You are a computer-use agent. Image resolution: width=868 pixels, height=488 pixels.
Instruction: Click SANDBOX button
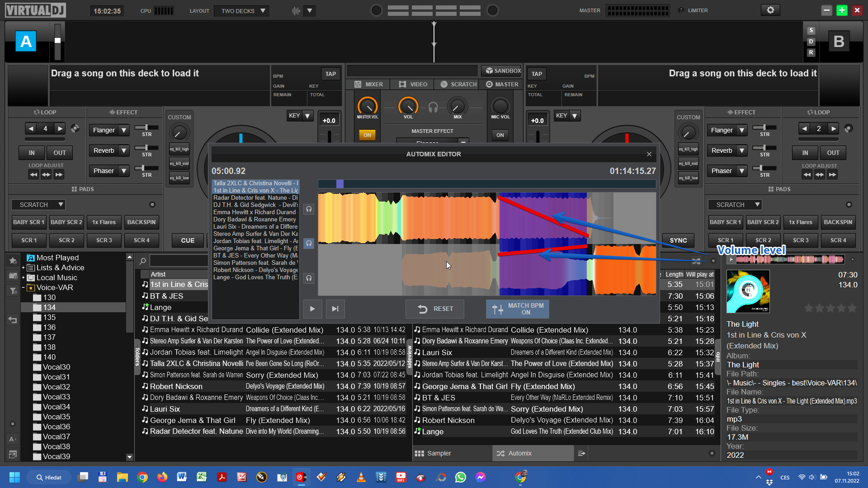(503, 71)
